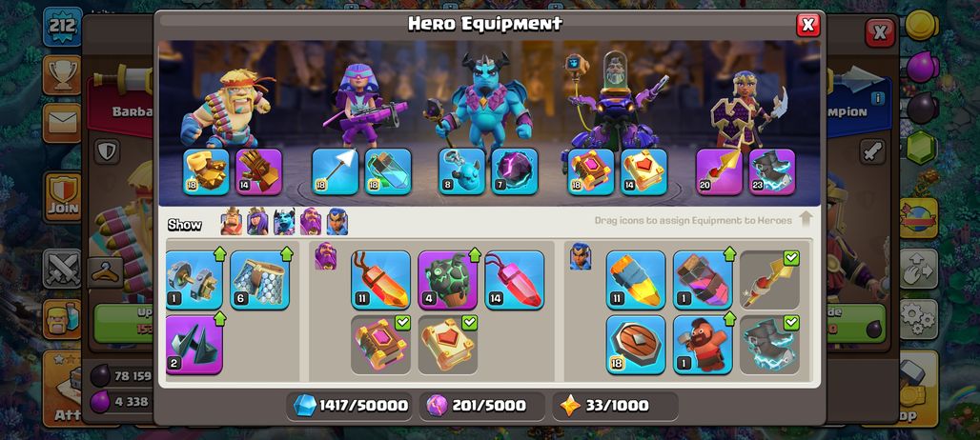Click upgrade arrow on level 2 spiky ball
This screenshot has height=440, width=980.
220,318
